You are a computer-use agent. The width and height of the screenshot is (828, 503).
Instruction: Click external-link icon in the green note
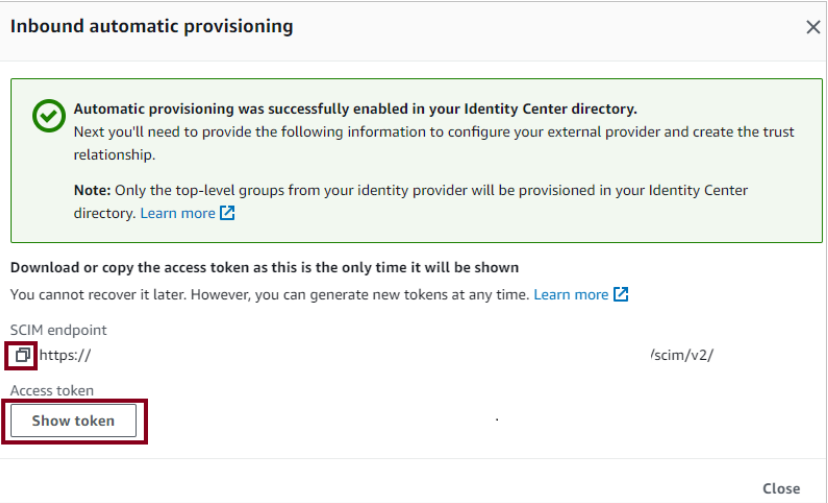[x=227, y=213]
